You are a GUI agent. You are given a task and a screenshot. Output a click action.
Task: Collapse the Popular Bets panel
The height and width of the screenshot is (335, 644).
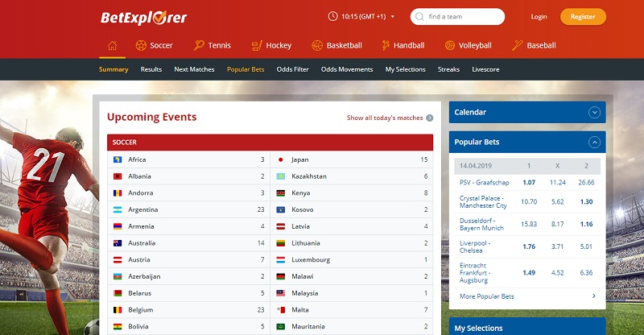pyautogui.click(x=595, y=143)
